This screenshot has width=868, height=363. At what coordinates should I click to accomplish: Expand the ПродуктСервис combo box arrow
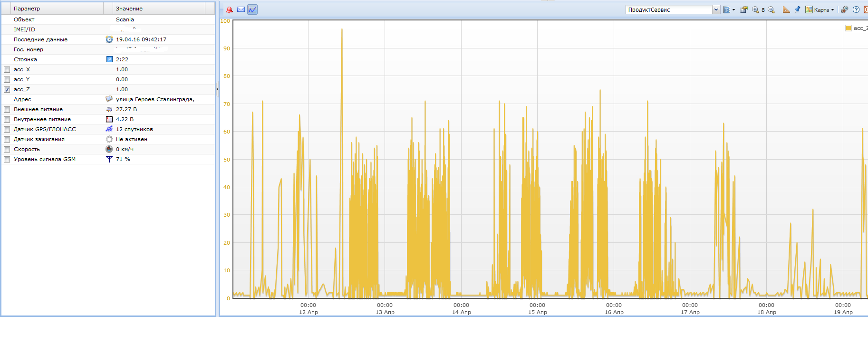pos(716,10)
